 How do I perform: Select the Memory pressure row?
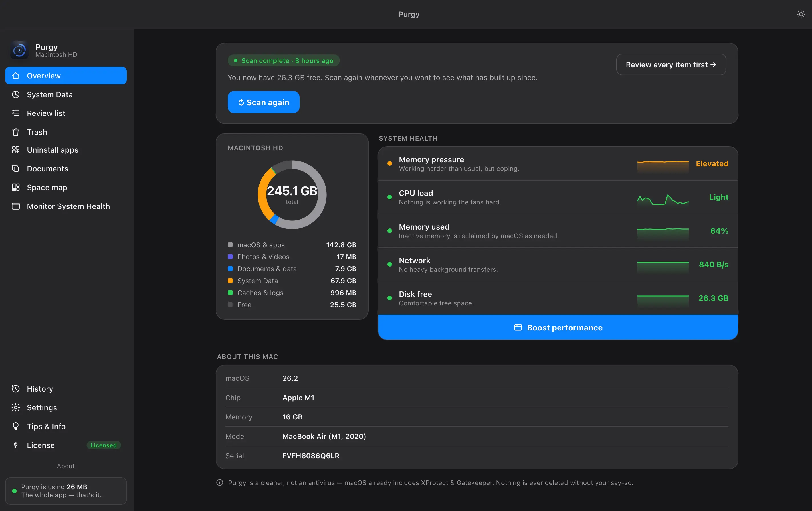pos(558,163)
